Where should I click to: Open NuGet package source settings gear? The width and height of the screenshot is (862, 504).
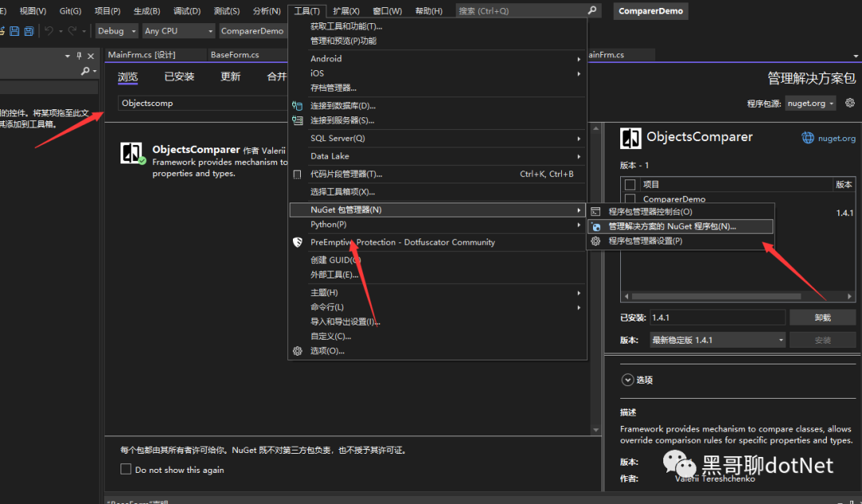coord(850,103)
